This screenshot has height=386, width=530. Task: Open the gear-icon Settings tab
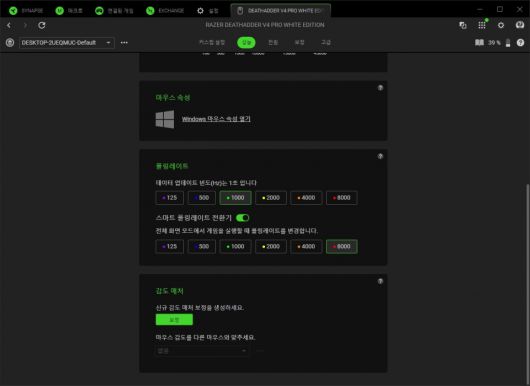point(208,11)
